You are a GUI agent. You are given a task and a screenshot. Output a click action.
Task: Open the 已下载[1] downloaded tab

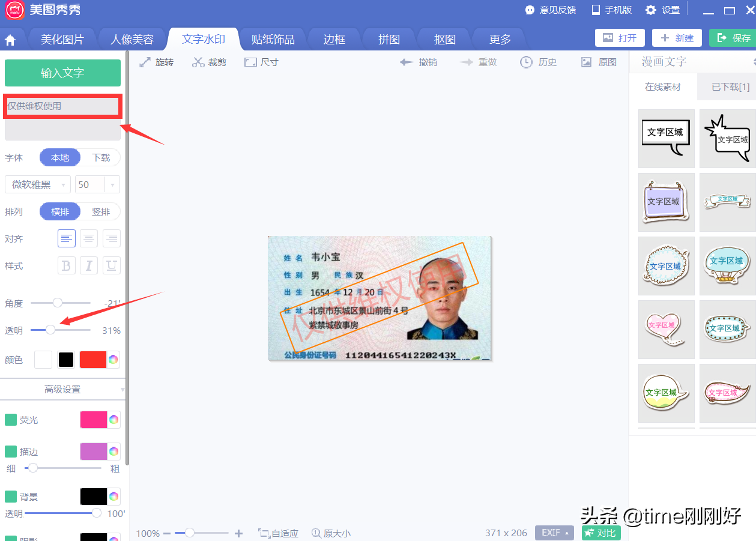click(x=727, y=87)
